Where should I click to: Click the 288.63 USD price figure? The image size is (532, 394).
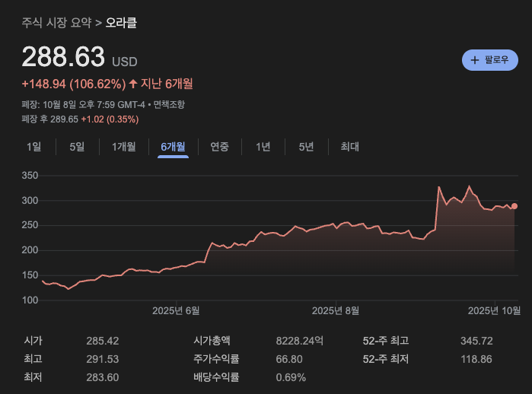coord(65,58)
